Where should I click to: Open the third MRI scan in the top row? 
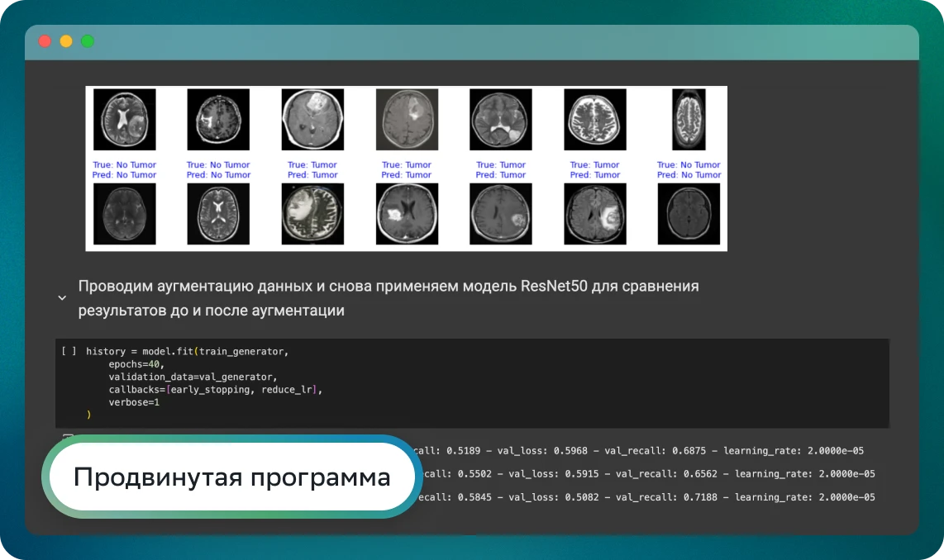tap(312, 121)
